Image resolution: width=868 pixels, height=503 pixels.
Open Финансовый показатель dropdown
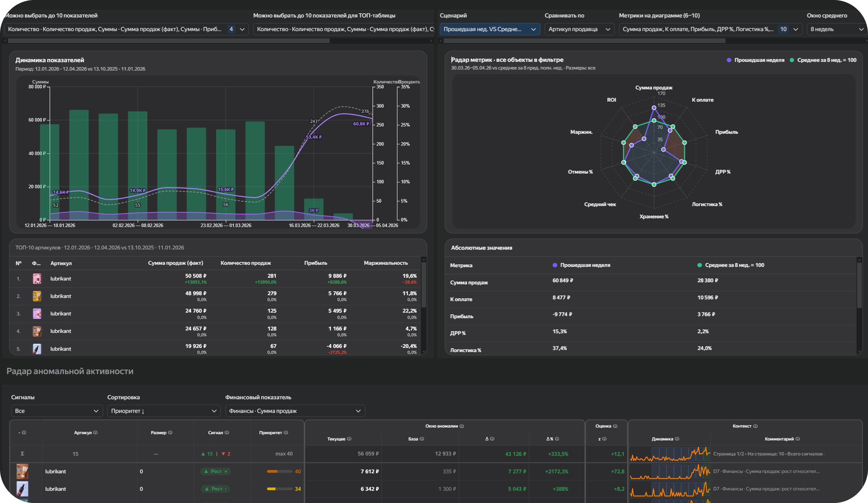(295, 411)
